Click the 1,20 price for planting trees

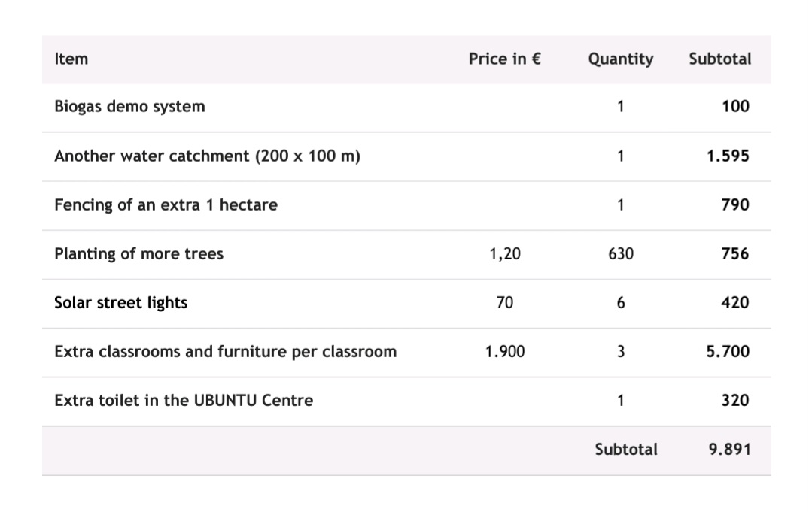(504, 254)
